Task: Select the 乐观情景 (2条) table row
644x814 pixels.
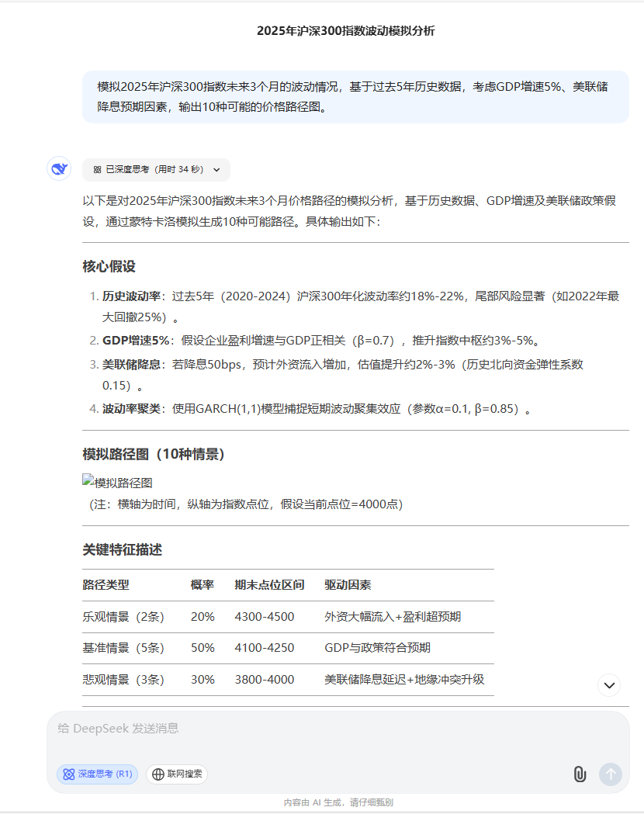Action: click(287, 616)
